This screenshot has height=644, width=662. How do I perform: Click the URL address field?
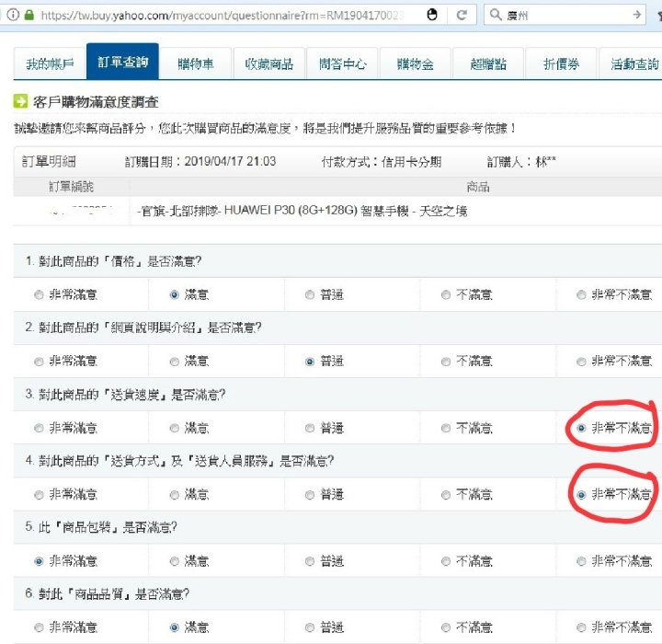222,16
